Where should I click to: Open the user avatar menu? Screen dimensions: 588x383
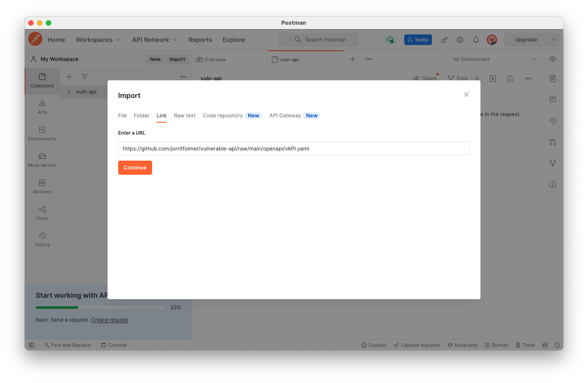tap(492, 40)
